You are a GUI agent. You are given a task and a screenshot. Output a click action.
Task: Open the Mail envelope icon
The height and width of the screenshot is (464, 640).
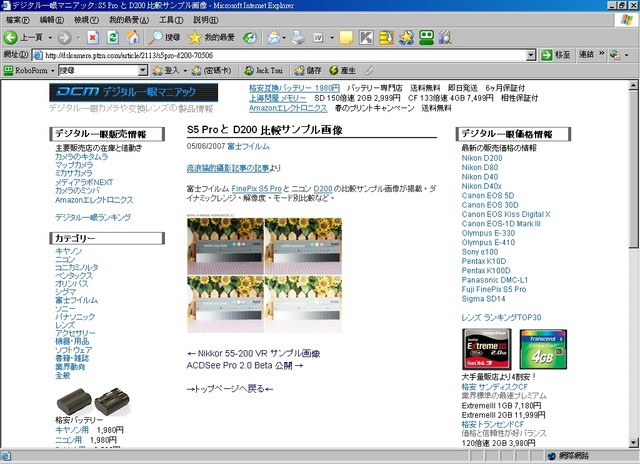(x=273, y=38)
